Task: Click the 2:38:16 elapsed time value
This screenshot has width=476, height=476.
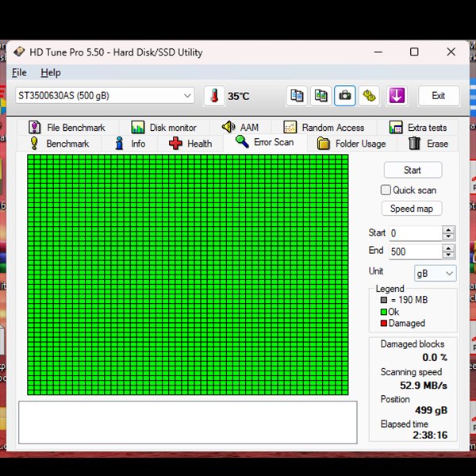Action: pyautogui.click(x=430, y=436)
